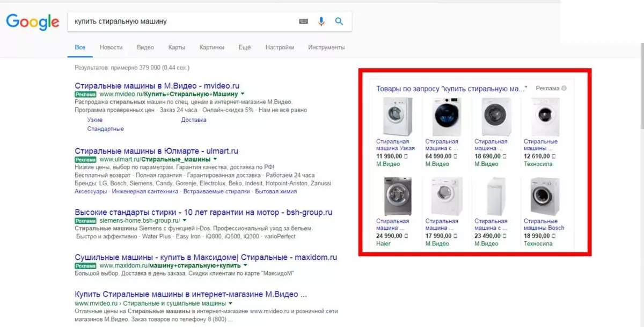The image size is (644, 327).
Task: Open Стиральные машины Bosch product link
Action: 544,224
